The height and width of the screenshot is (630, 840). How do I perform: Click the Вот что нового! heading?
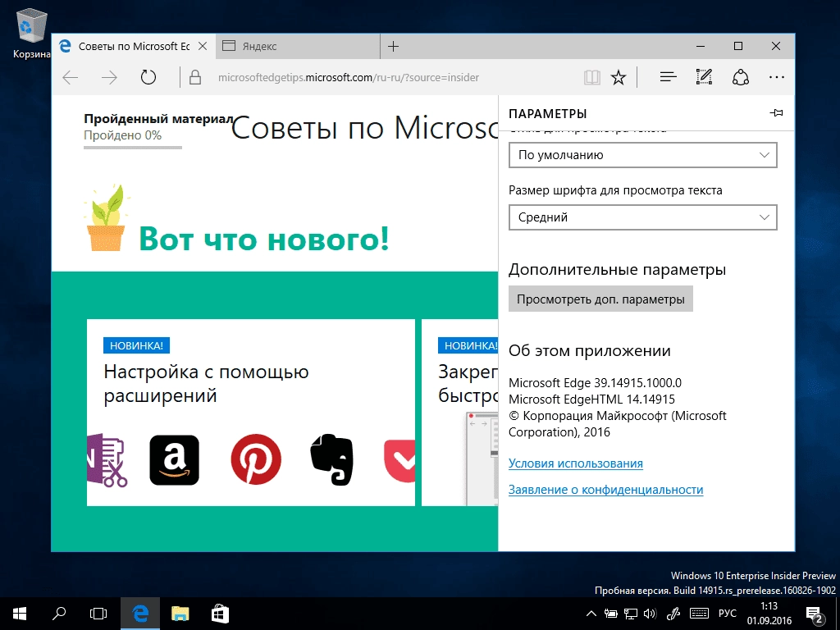[x=263, y=239]
